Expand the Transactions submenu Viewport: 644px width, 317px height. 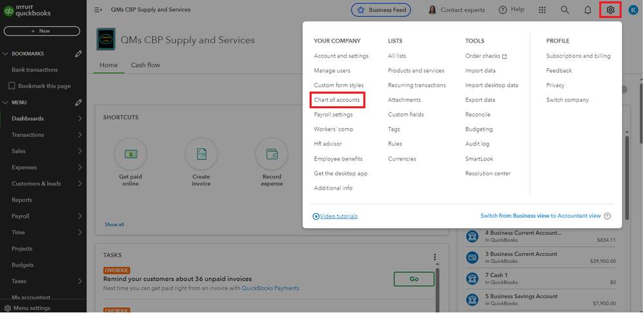(x=80, y=135)
